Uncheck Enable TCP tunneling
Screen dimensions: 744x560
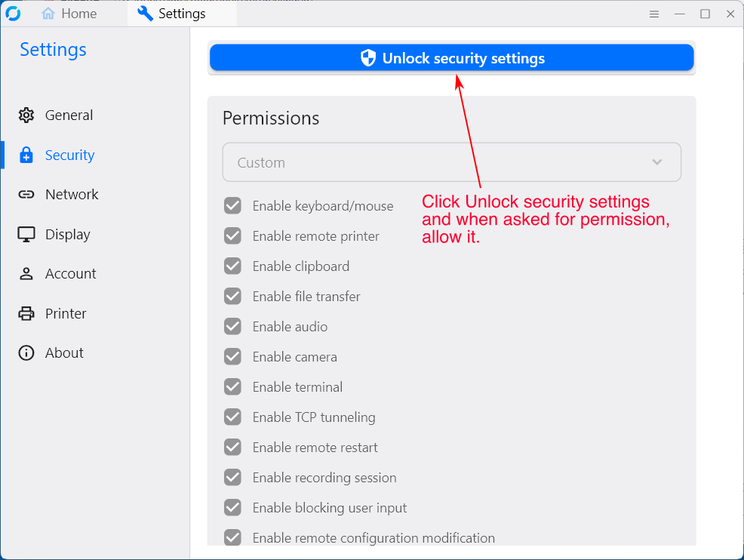pos(232,417)
